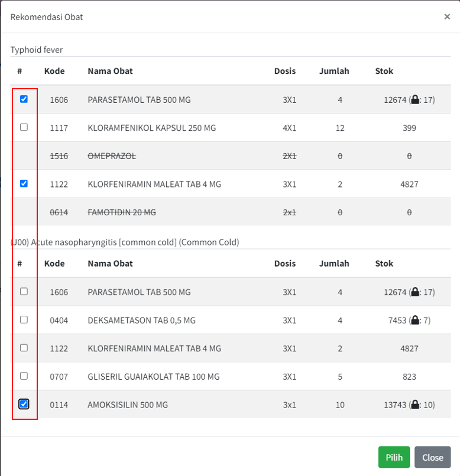Check the Gliseril Guaiakolat Tab 100 MG box
This screenshot has height=476, width=460.
(x=24, y=376)
